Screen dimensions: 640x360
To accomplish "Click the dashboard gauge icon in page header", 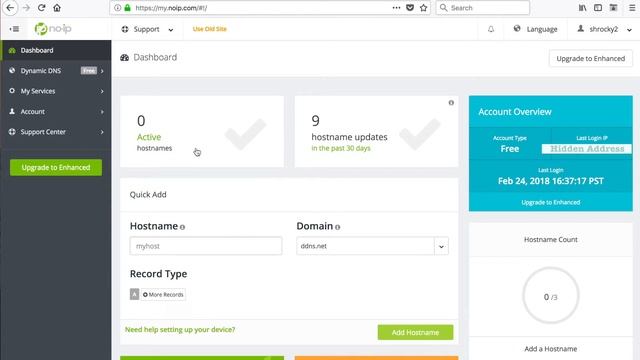I will click(124, 58).
